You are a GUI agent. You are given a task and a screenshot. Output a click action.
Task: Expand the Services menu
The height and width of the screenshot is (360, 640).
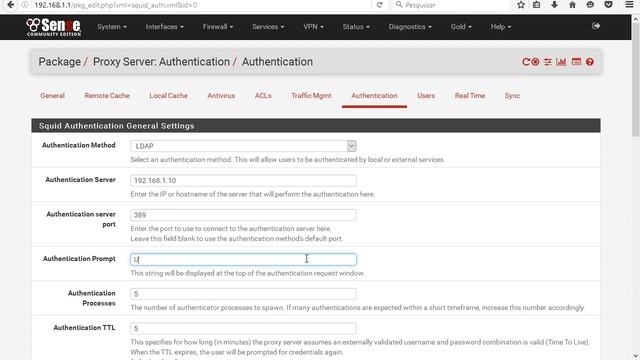coord(268,27)
